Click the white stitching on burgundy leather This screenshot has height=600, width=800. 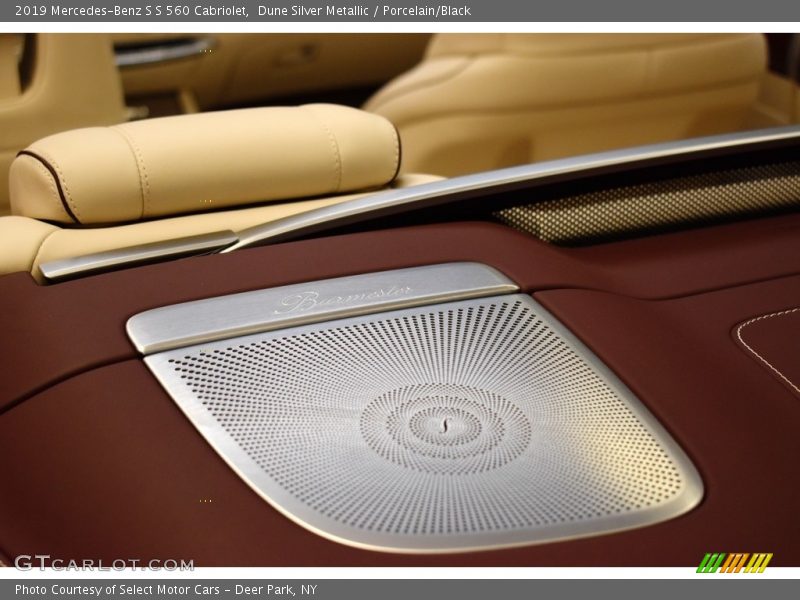pyautogui.click(x=765, y=350)
